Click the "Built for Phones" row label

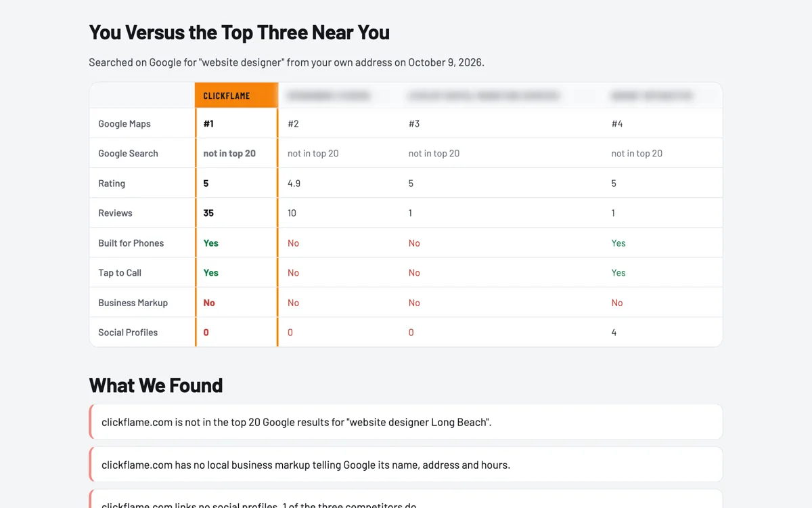[131, 243]
